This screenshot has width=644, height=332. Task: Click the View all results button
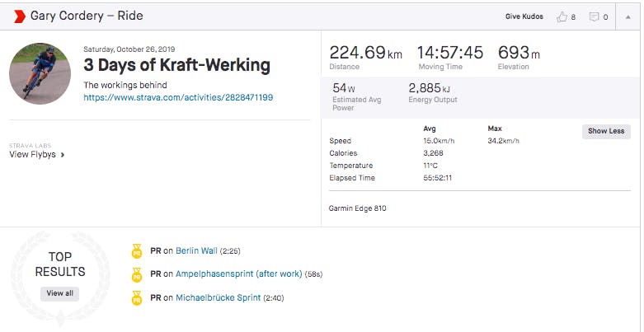pyautogui.click(x=59, y=293)
